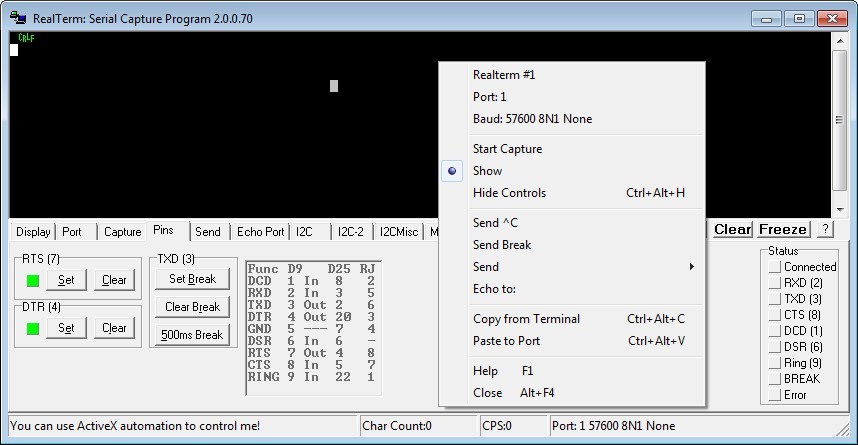Click the RTS green status indicator
This screenshot has height=445, width=858.
pos(33,281)
